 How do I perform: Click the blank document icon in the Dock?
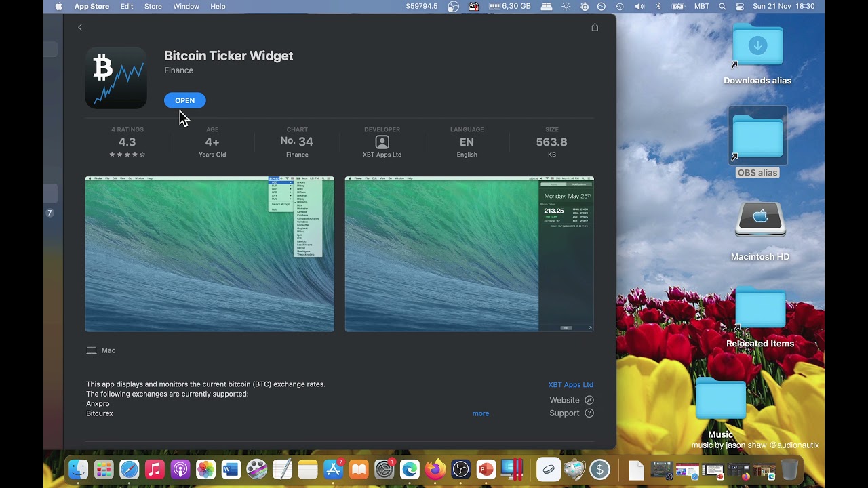[x=636, y=469]
